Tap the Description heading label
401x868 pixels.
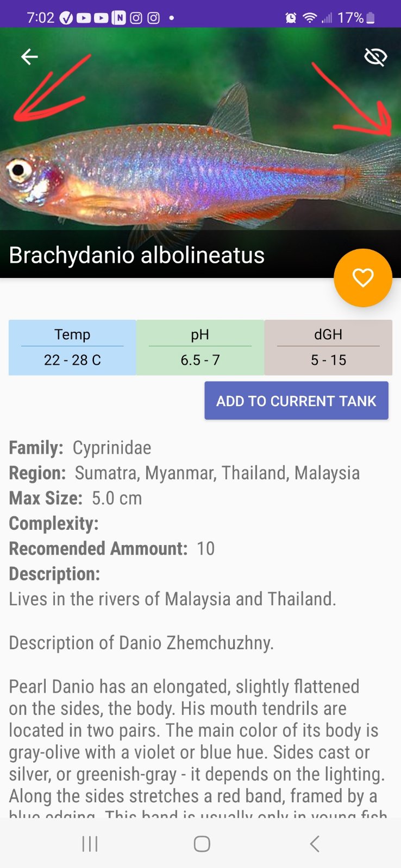(x=54, y=574)
